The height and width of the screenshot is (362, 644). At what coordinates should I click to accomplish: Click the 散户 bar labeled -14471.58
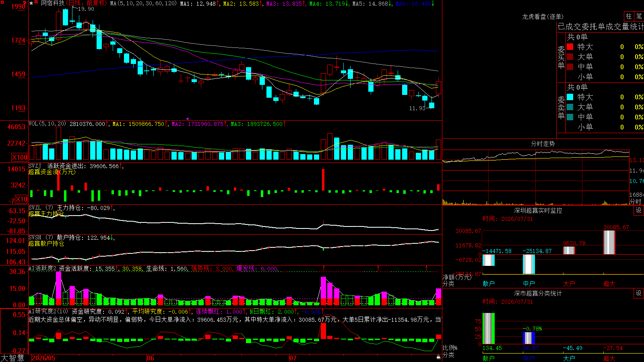click(489, 260)
